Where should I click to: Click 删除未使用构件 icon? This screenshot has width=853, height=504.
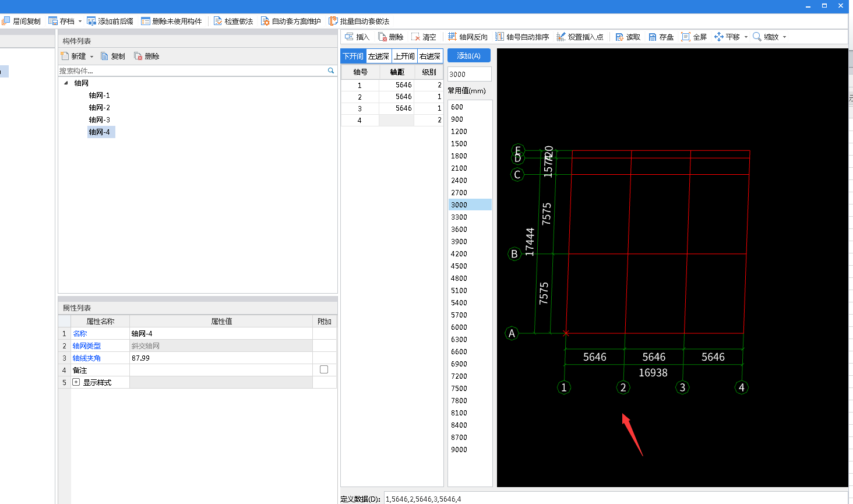tap(146, 21)
